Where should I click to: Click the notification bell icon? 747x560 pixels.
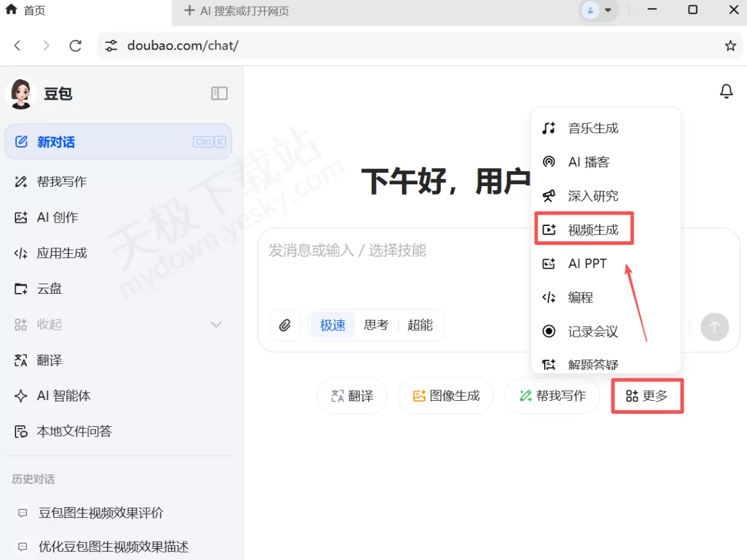click(x=726, y=91)
